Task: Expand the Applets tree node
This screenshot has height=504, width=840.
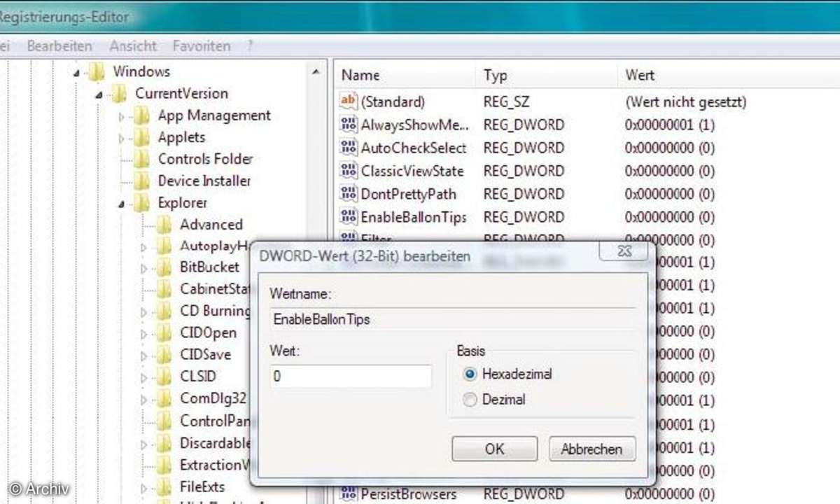Action: pyautogui.click(x=121, y=138)
